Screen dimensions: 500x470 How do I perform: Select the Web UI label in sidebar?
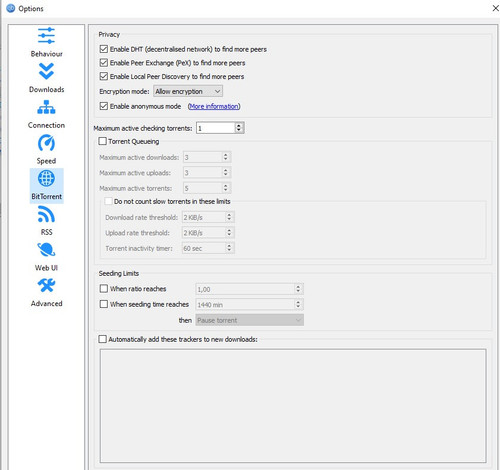point(46,268)
